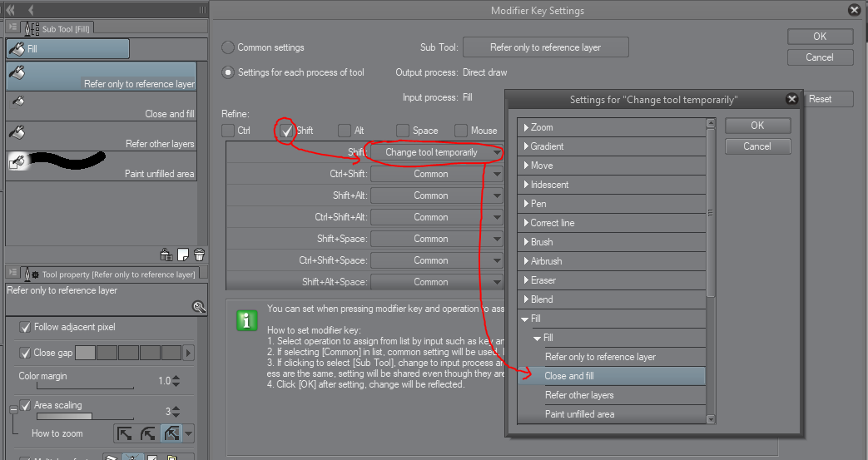This screenshot has height=460, width=868.
Task: Collapse the top-level Fill tool group
Action: click(526, 319)
